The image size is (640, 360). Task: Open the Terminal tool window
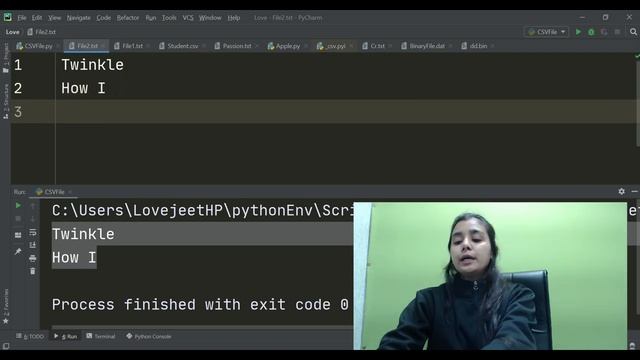tap(101, 336)
